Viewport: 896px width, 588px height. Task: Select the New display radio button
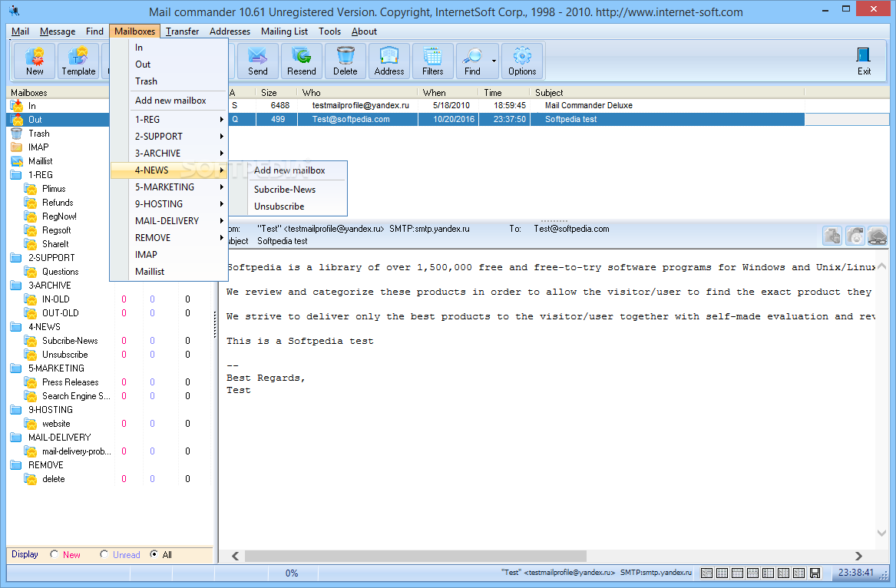(x=54, y=554)
